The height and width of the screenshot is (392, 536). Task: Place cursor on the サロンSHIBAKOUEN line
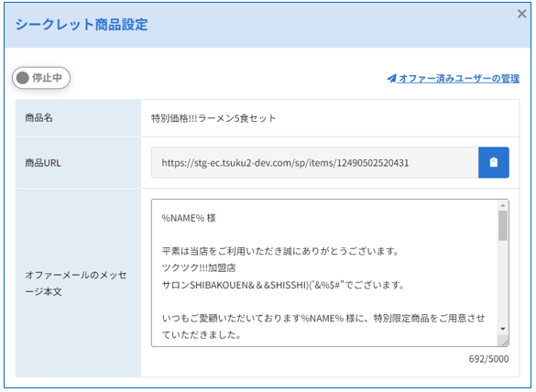tap(283, 285)
